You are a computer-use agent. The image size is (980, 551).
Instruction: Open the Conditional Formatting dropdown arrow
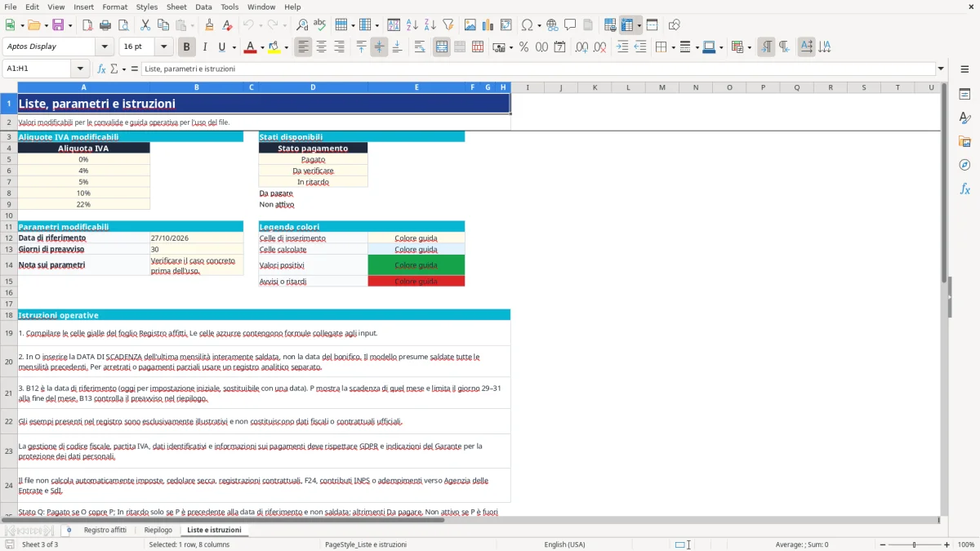pyautogui.click(x=749, y=47)
